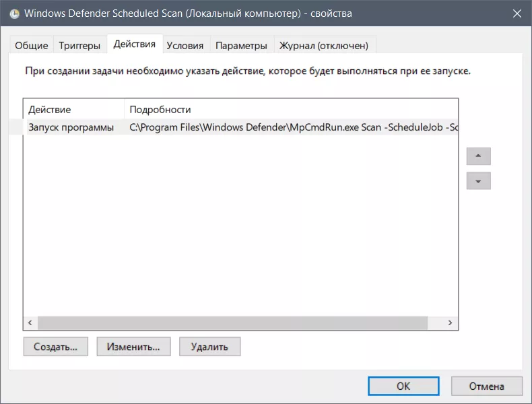Viewport: 532px width, 404px height.
Task: Close the properties dialog window
Action: (517, 13)
